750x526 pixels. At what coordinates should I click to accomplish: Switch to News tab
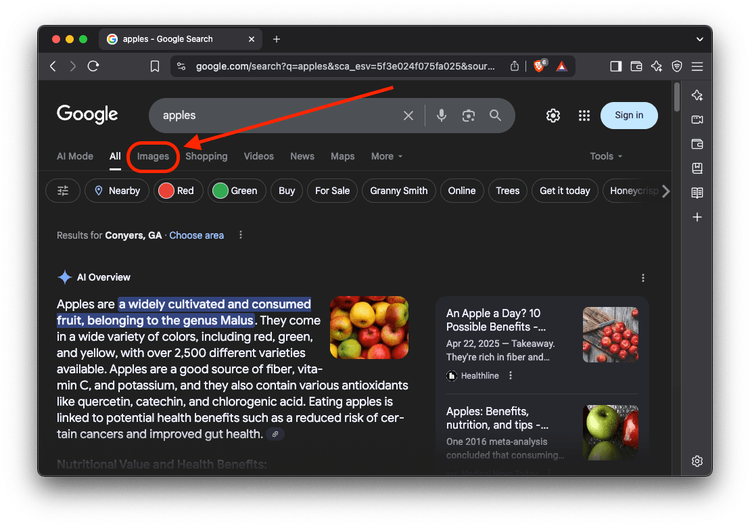point(302,156)
